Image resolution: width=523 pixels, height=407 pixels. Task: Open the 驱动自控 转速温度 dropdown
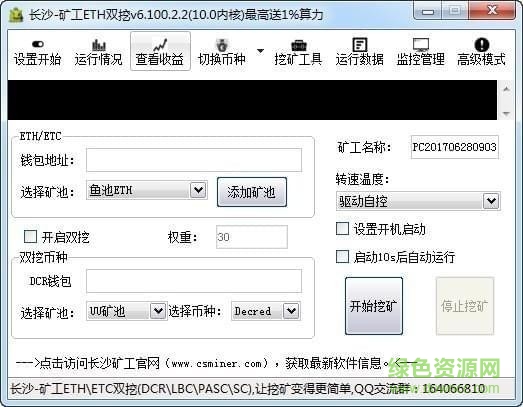click(x=418, y=201)
